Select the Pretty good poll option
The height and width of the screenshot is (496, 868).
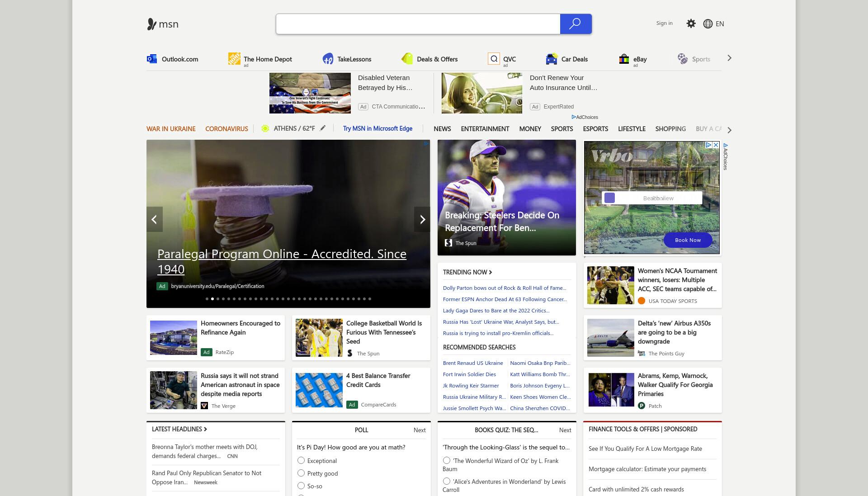(x=301, y=473)
